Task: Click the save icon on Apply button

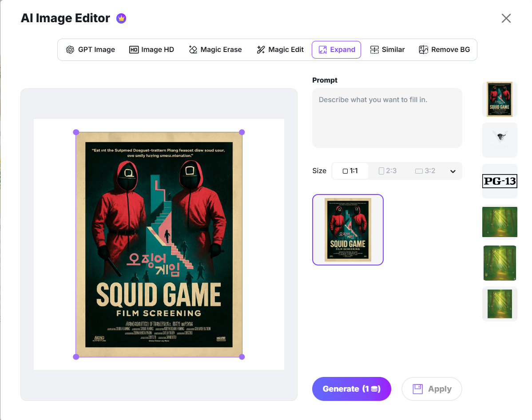Action: [x=418, y=389]
